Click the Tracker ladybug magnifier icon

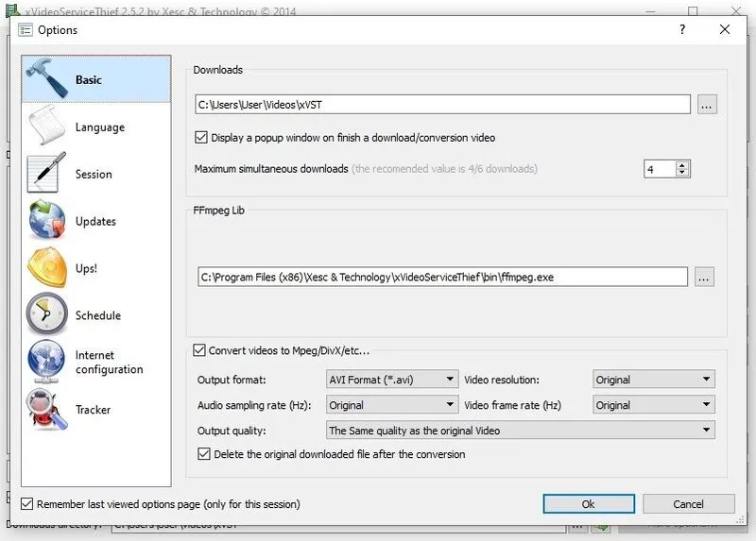point(46,409)
